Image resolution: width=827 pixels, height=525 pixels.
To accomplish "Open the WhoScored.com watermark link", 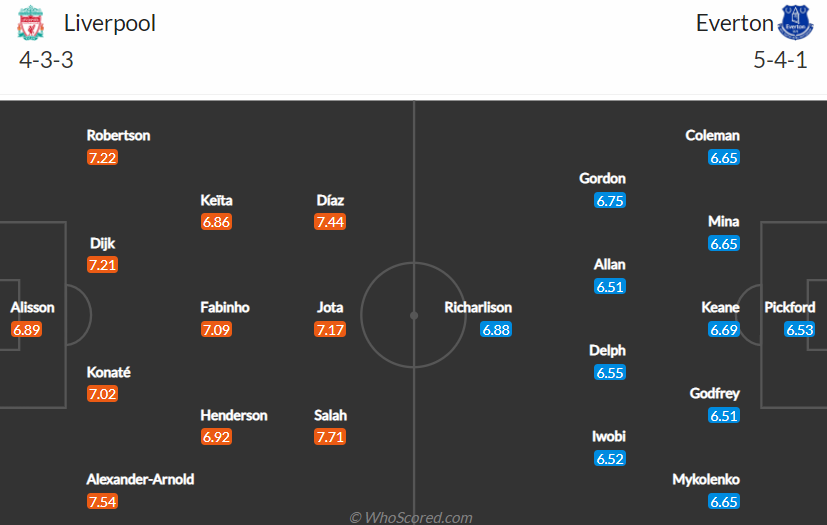I will point(411,517).
